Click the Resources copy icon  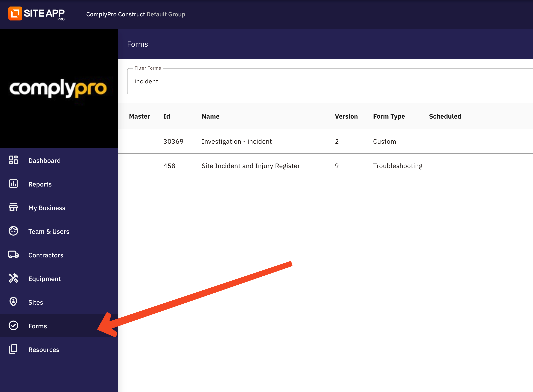tap(13, 349)
